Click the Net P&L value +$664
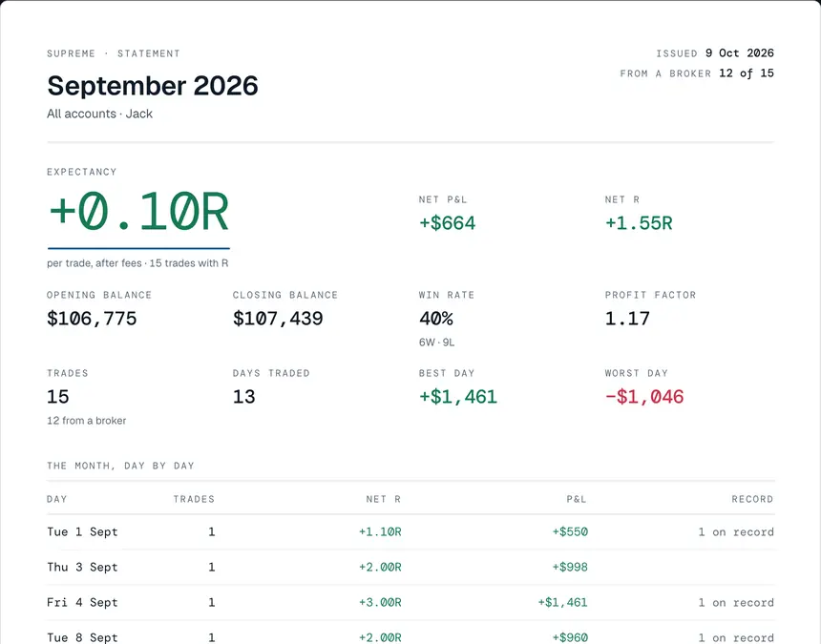Screen dimensions: 821x644 tap(447, 223)
